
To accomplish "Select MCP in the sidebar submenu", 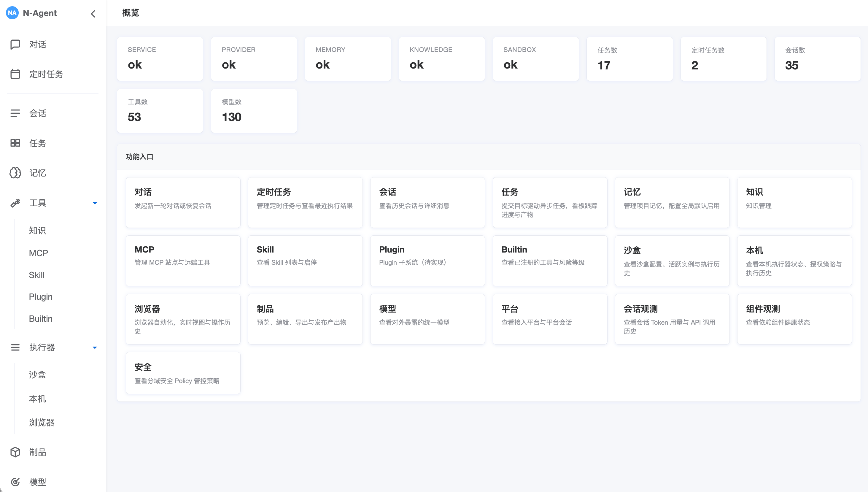I will point(39,253).
